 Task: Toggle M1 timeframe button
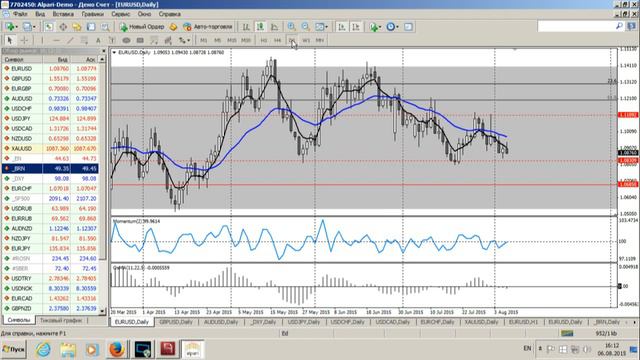pyautogui.click(x=204, y=40)
